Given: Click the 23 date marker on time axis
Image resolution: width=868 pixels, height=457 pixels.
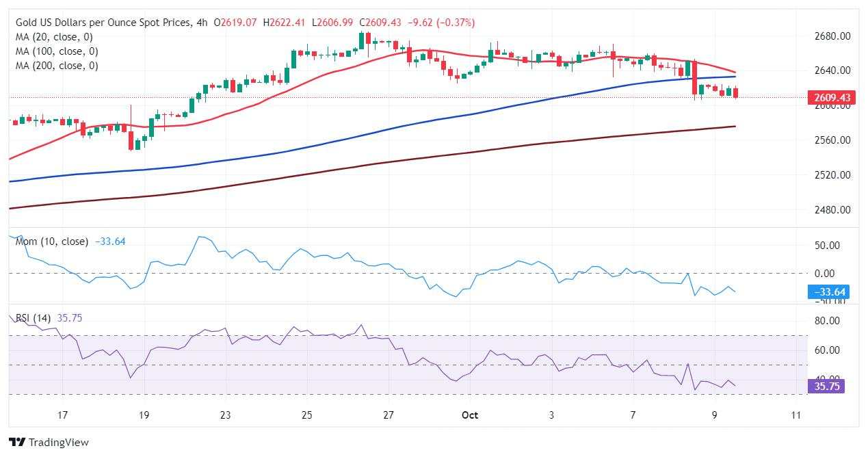Looking at the screenshot, I should click(x=226, y=415).
